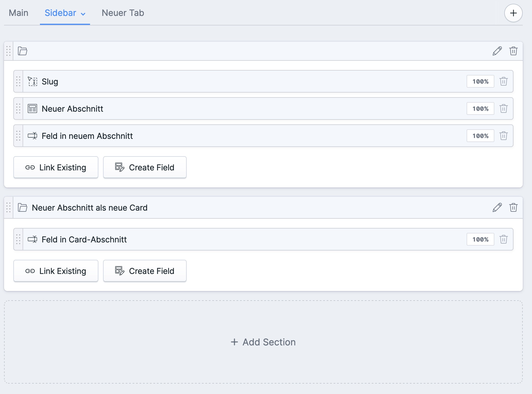Open the Sidebar tab dropdown chevron

coord(83,14)
